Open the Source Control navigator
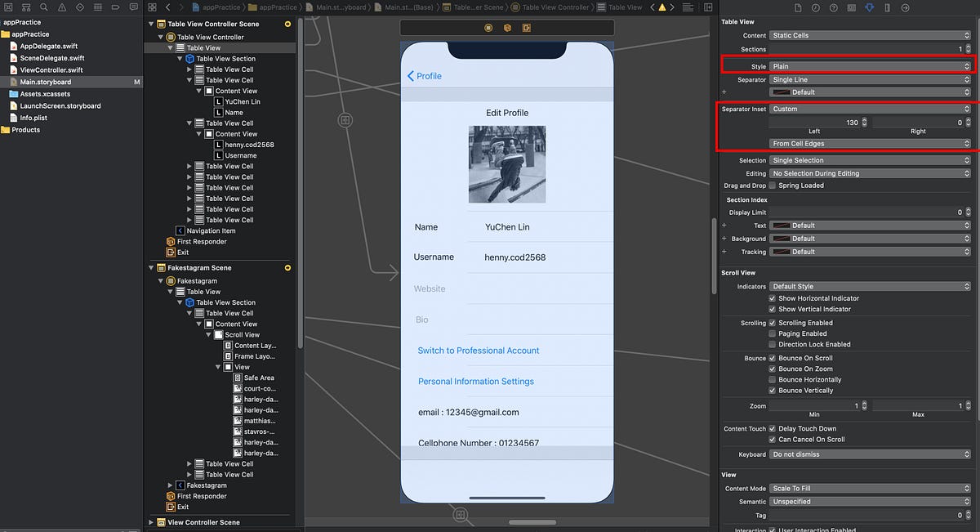Screen dimensions: 980x532 (x=26, y=7)
